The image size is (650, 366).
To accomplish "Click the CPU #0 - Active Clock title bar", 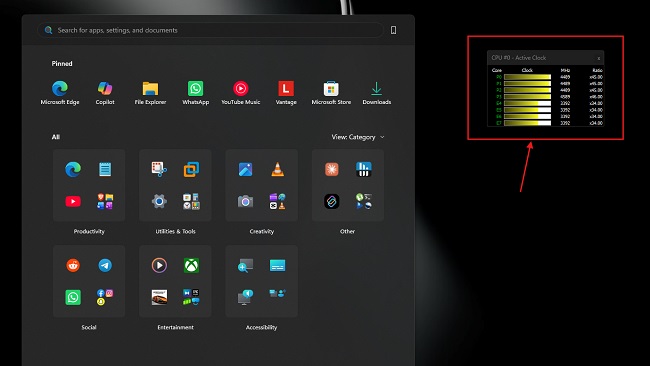I will (546, 58).
